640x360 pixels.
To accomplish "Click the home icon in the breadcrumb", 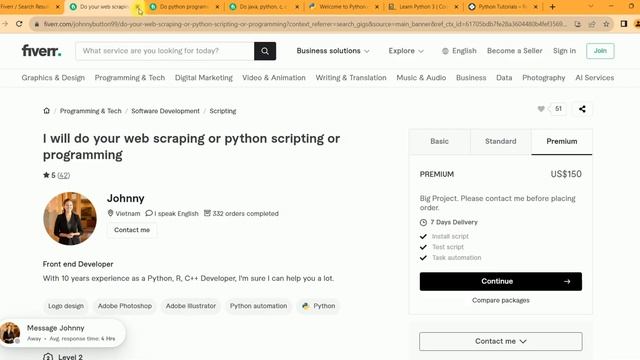I will tap(47, 111).
